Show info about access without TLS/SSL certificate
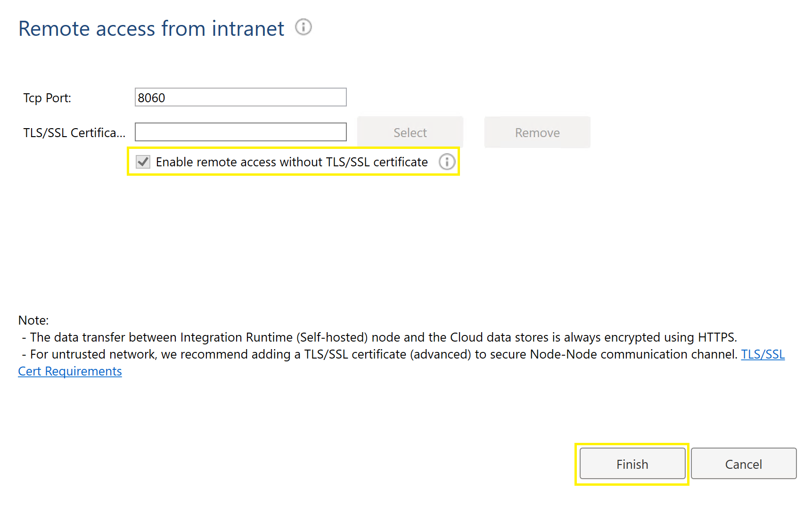Viewport: 812px width, 506px height. coord(447,162)
